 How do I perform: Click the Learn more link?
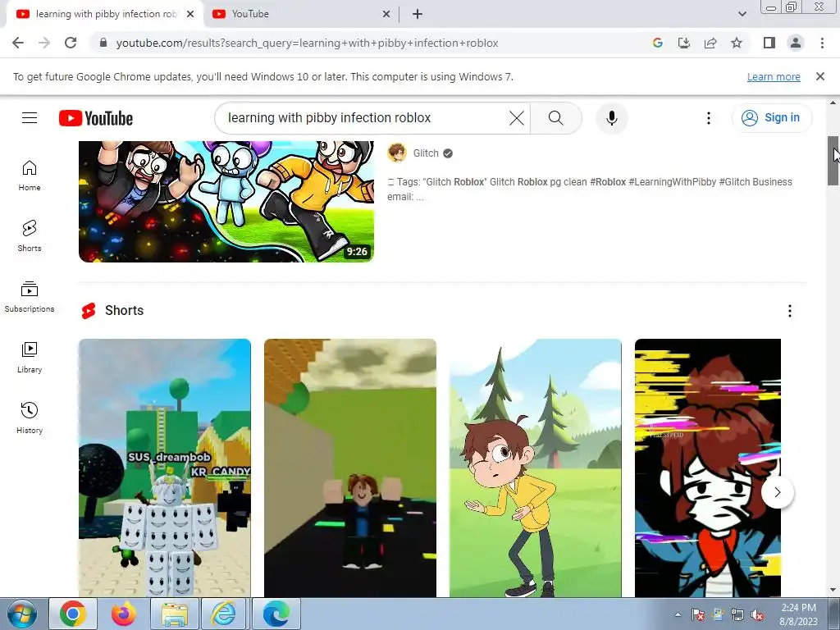point(774,76)
